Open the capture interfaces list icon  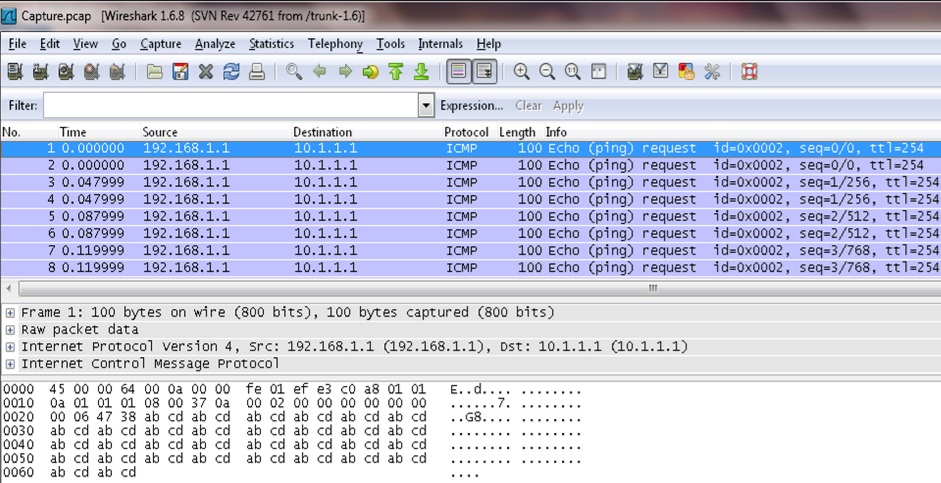(15, 72)
